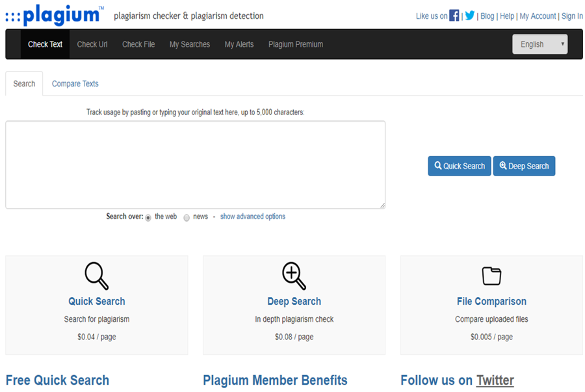Image resolution: width=585 pixels, height=392 pixels.
Task: Run Deep Search with blue button
Action: click(x=524, y=166)
